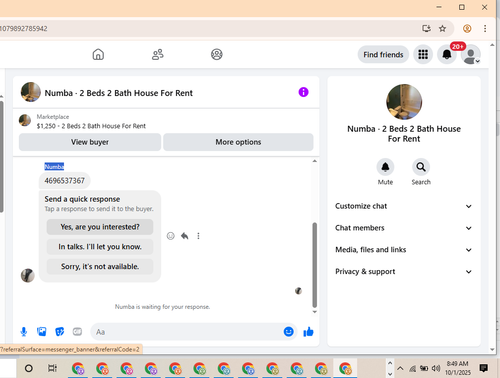Viewport: 500px width, 378px height.
Task: Go to the Facebook Home icon
Action: point(98,54)
